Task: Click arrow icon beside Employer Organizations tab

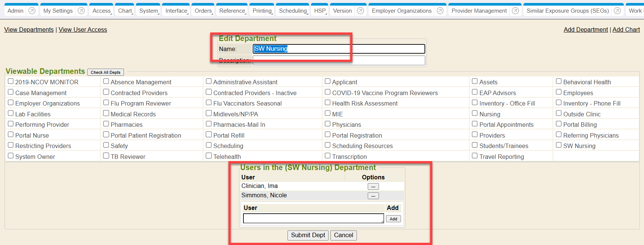Action: click(x=440, y=11)
